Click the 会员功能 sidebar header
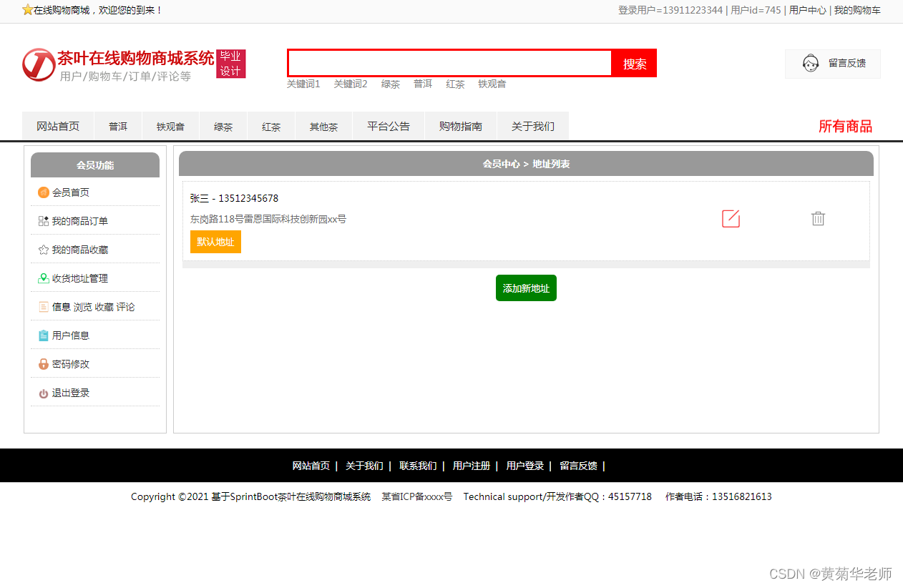Screen dimensions: 903x588 (95, 165)
